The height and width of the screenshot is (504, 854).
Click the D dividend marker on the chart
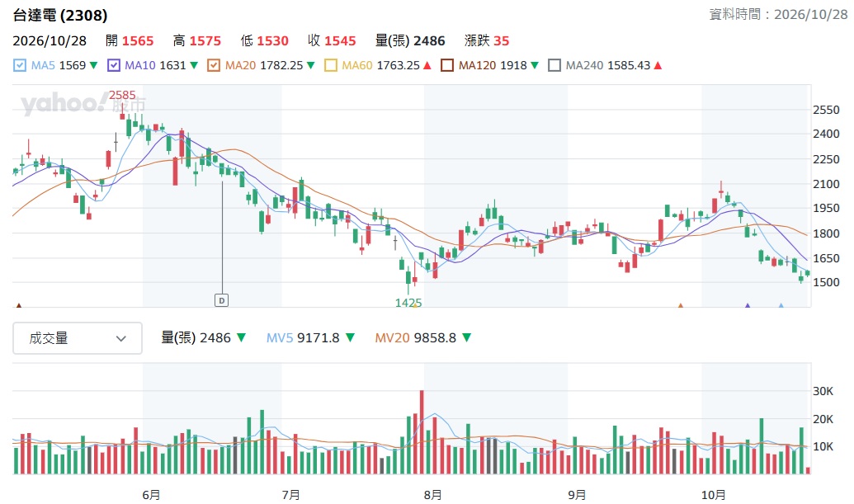coord(221,300)
